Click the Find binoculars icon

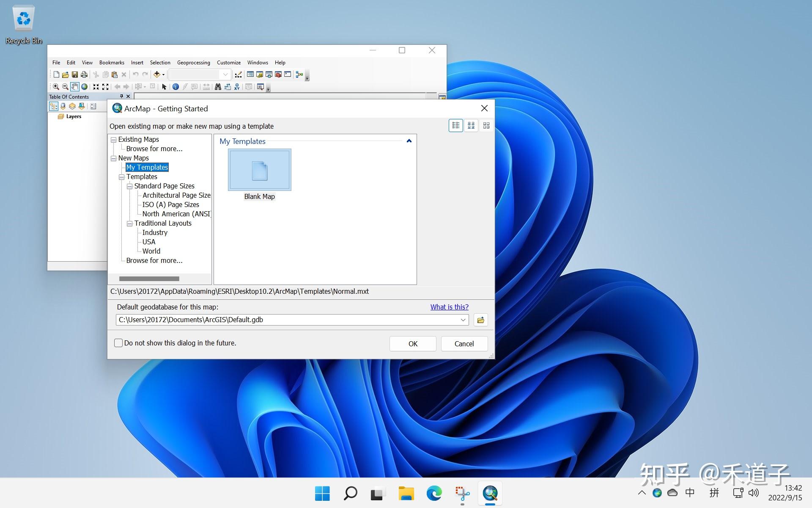click(x=218, y=87)
